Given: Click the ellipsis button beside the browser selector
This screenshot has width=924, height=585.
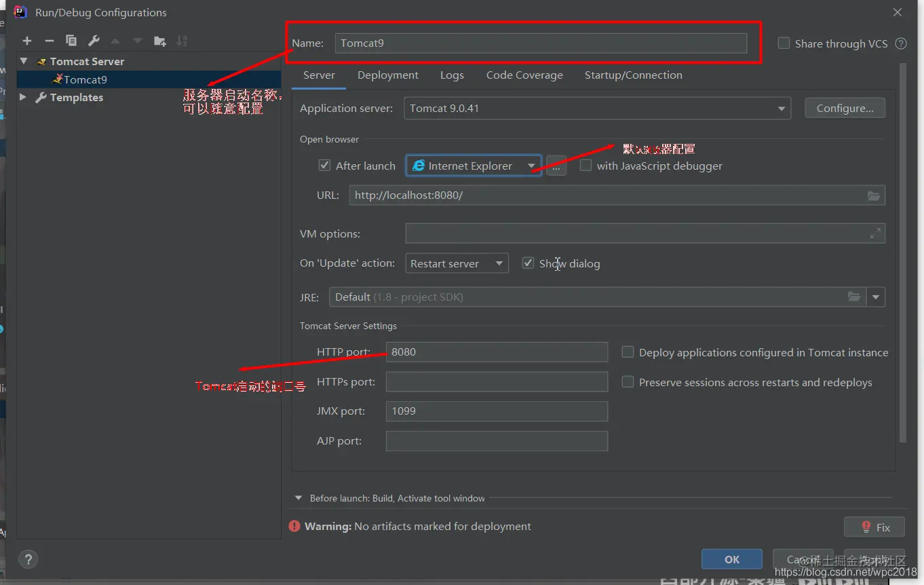Looking at the screenshot, I should pos(556,166).
